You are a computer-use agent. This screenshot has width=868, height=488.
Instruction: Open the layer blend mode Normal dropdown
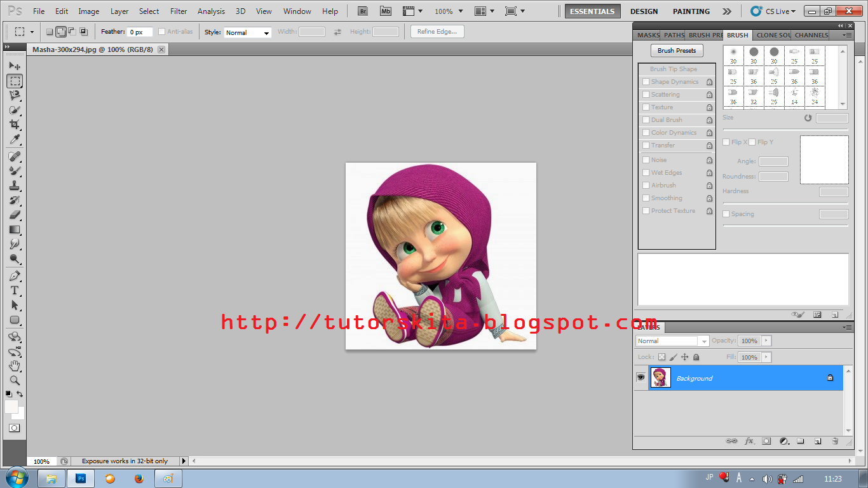click(672, 341)
